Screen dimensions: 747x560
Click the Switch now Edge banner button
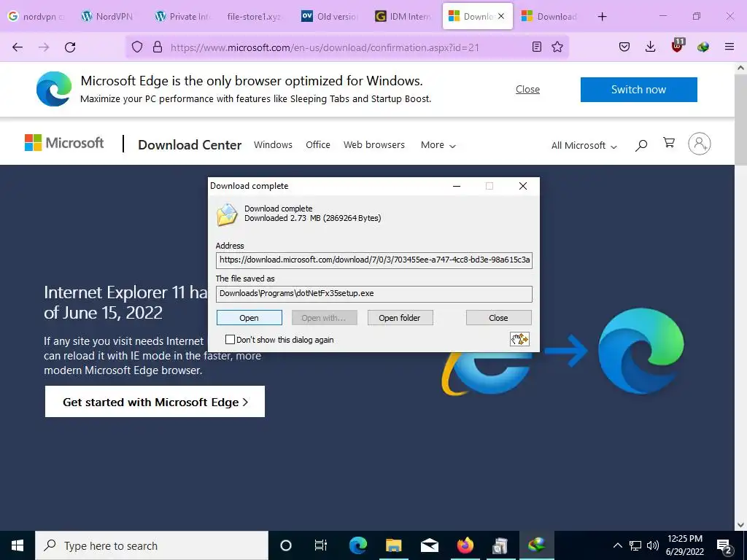(638, 90)
